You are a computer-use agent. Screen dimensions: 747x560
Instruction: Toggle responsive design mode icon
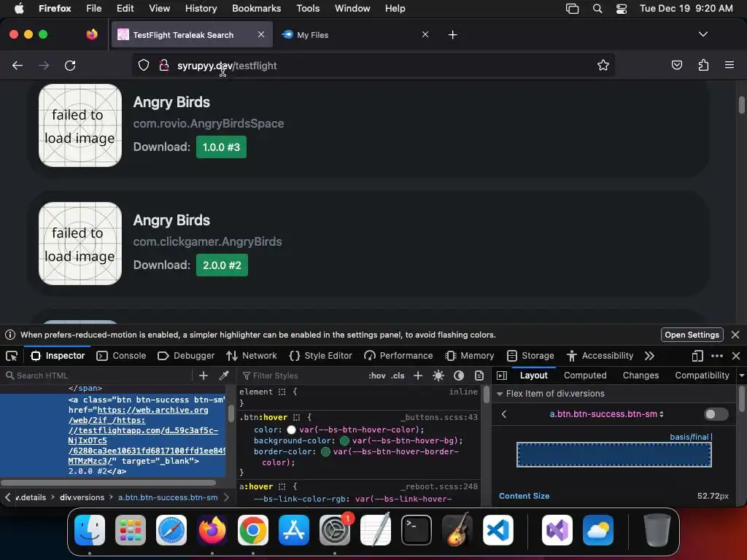click(x=697, y=356)
